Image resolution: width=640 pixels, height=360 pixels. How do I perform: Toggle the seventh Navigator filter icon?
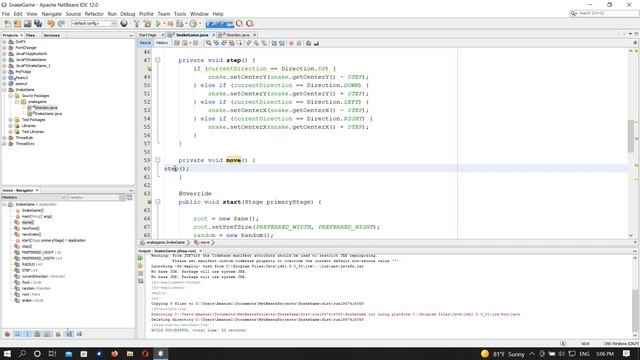pos(69,334)
